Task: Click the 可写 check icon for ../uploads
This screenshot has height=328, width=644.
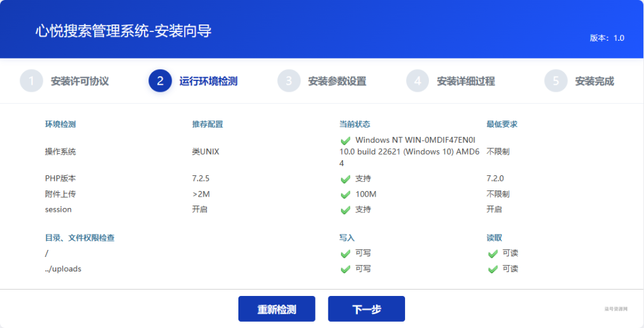Action: tap(345, 270)
